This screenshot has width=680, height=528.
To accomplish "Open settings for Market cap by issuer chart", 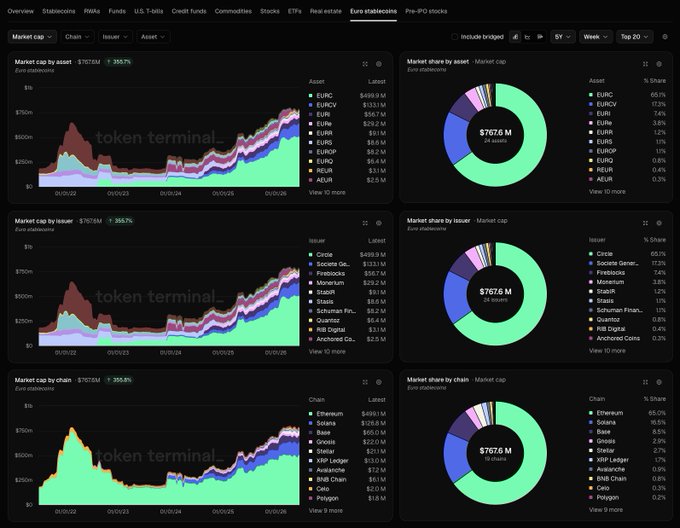I will (x=379, y=223).
